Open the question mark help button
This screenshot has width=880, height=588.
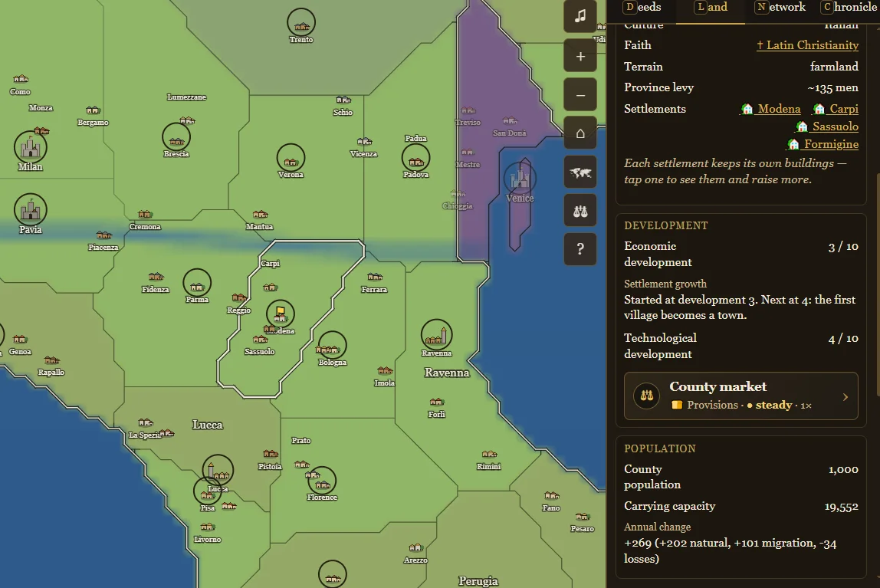(x=580, y=249)
